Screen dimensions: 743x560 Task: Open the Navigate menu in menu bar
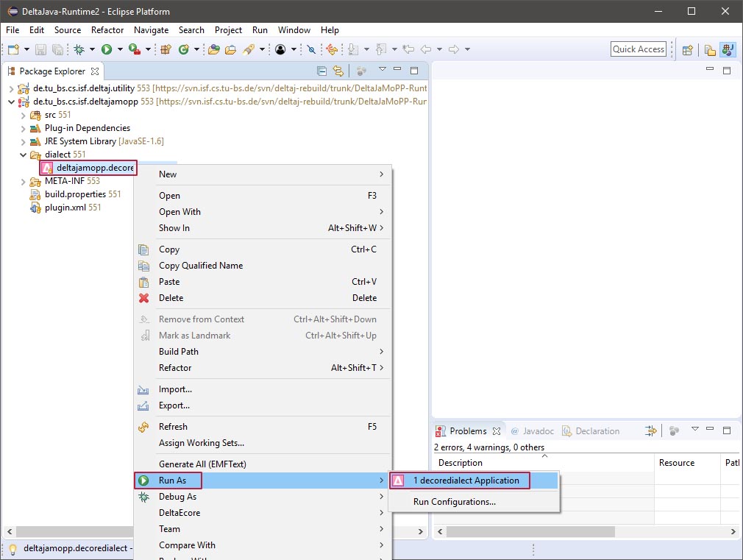point(151,30)
